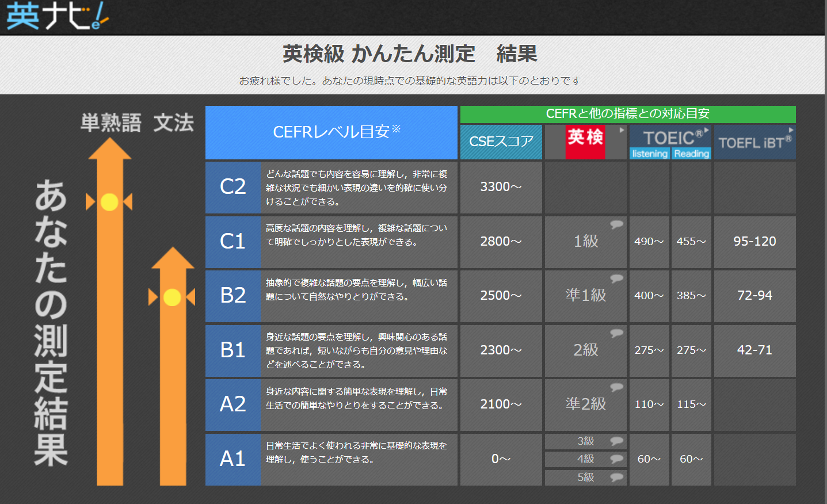The width and height of the screenshot is (827, 504).
Task: Click the CEFRレベル目安 header
Action: coord(331,132)
